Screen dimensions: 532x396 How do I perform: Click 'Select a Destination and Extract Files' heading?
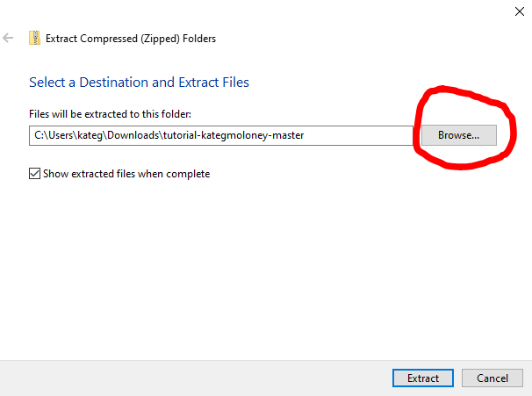tap(139, 83)
